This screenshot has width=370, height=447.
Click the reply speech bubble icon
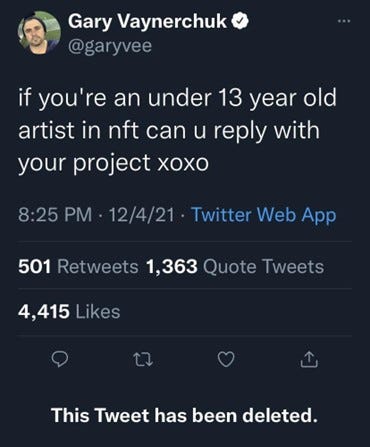[x=60, y=360]
